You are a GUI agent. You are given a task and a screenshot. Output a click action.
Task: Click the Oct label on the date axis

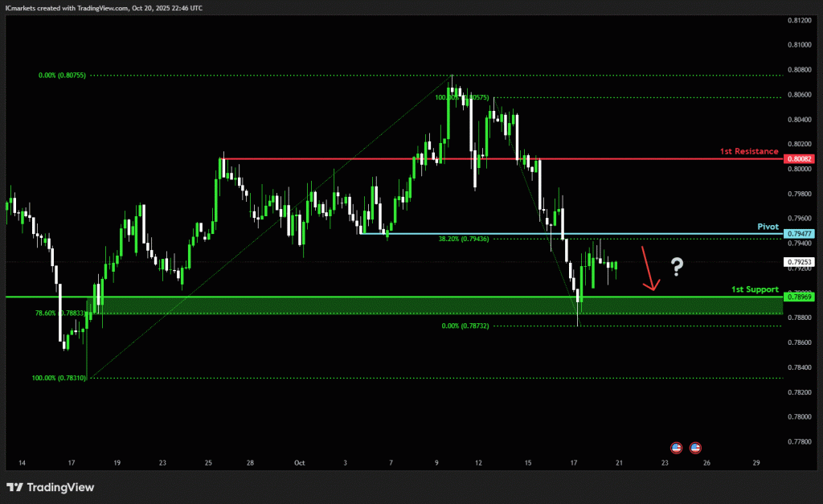coord(299,463)
